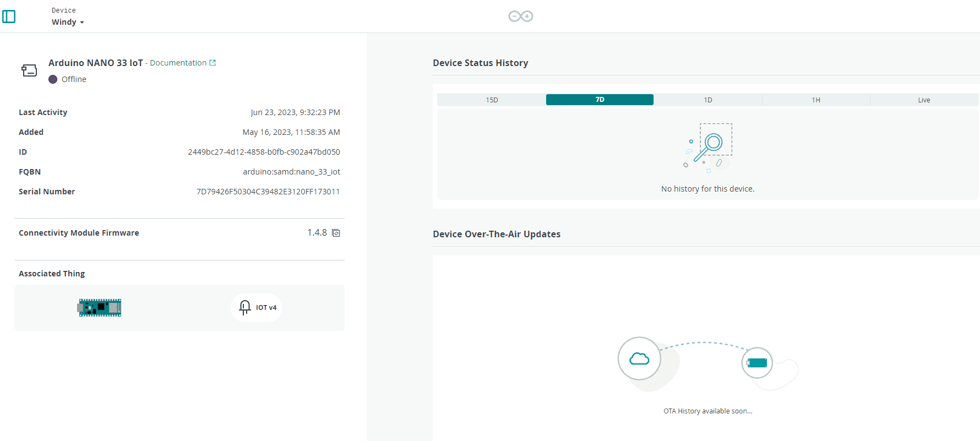Switch status history to 1D
This screenshot has height=441, width=980.
click(707, 100)
